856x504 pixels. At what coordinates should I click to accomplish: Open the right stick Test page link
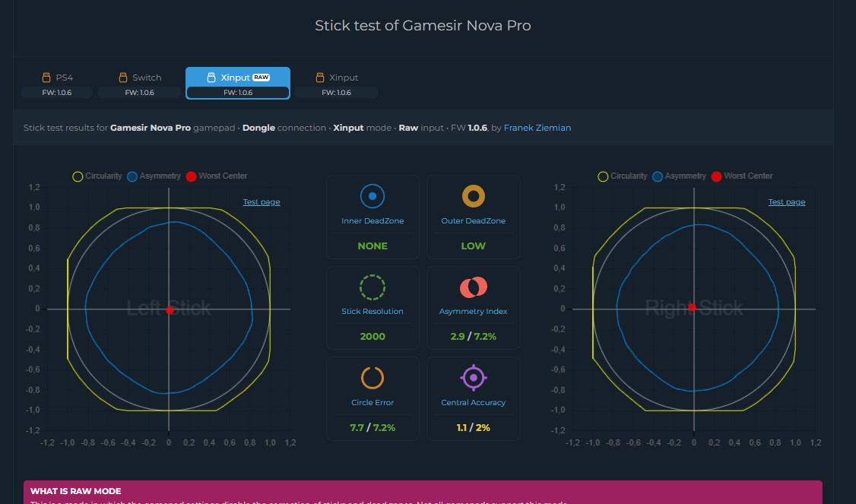coord(787,202)
